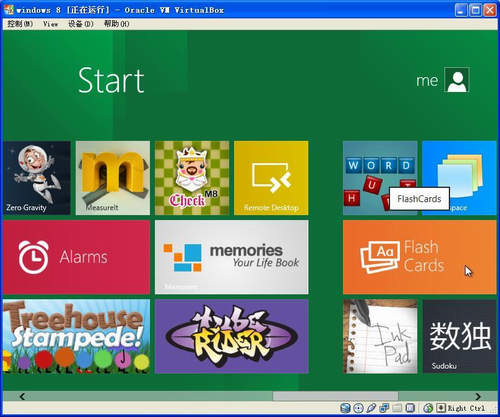Image resolution: width=500 pixels, height=417 pixels.
Task: Click the VirtualBox title bar icon
Action: 9,10
